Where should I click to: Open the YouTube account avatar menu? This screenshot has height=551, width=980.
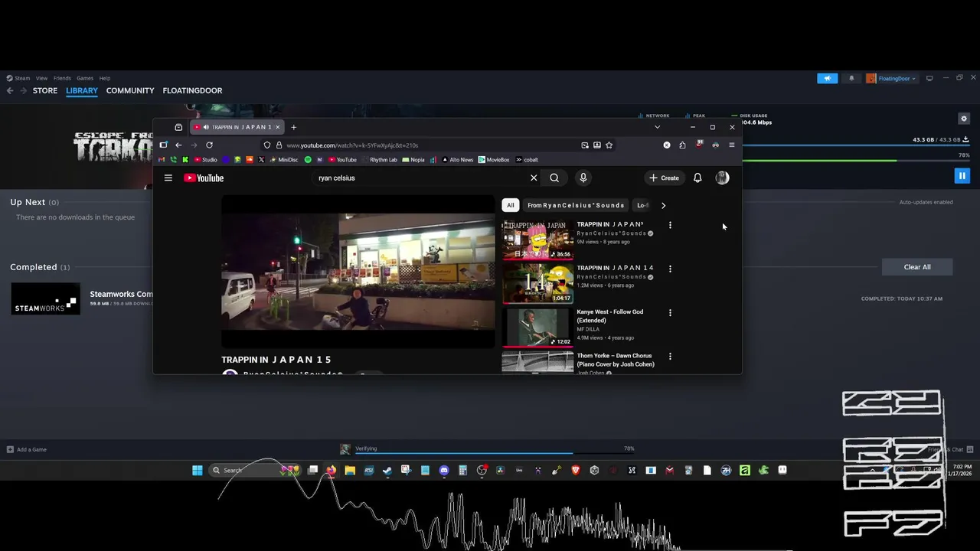722,178
